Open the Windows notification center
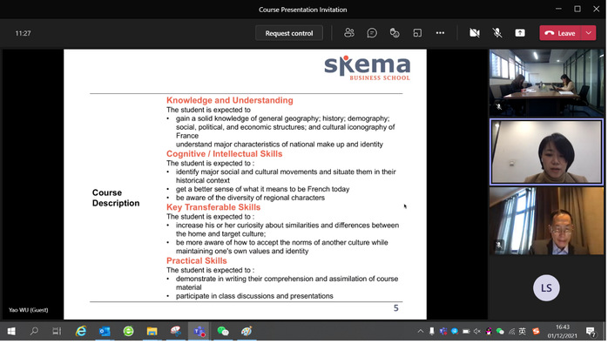The image size is (608, 364). click(x=591, y=332)
